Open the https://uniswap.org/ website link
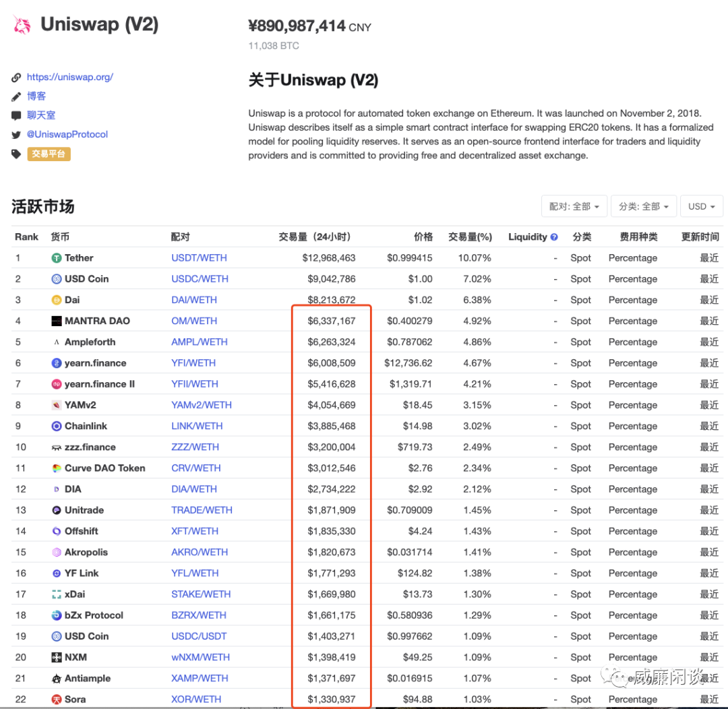This screenshot has width=728, height=709. [x=70, y=78]
